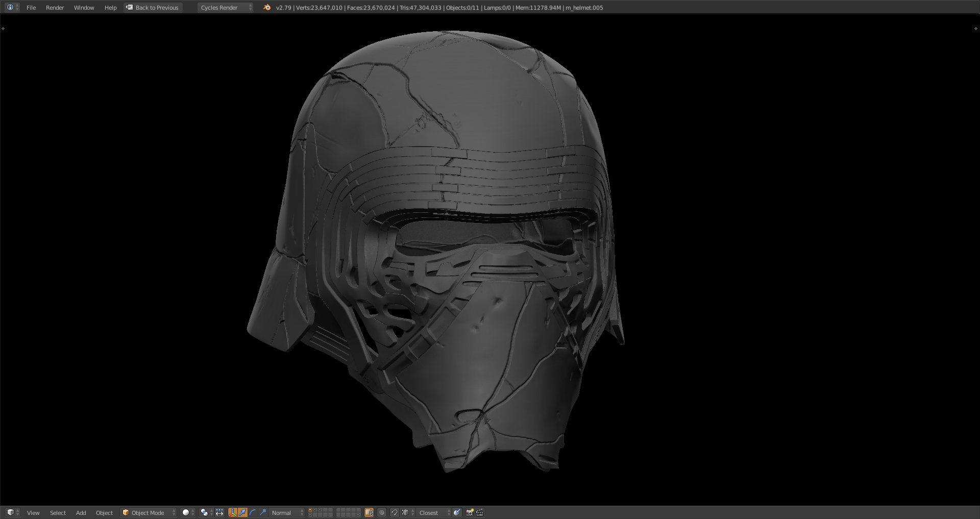Screen dimensions: 980x519
Task: Click the Verts:23,647,010 statistic
Action: 319,8
